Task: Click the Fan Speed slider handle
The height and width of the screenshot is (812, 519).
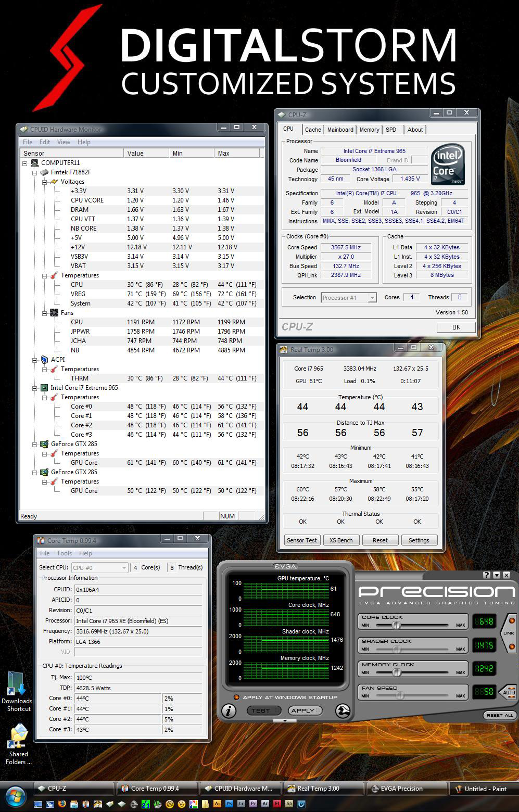Action: coord(399,695)
